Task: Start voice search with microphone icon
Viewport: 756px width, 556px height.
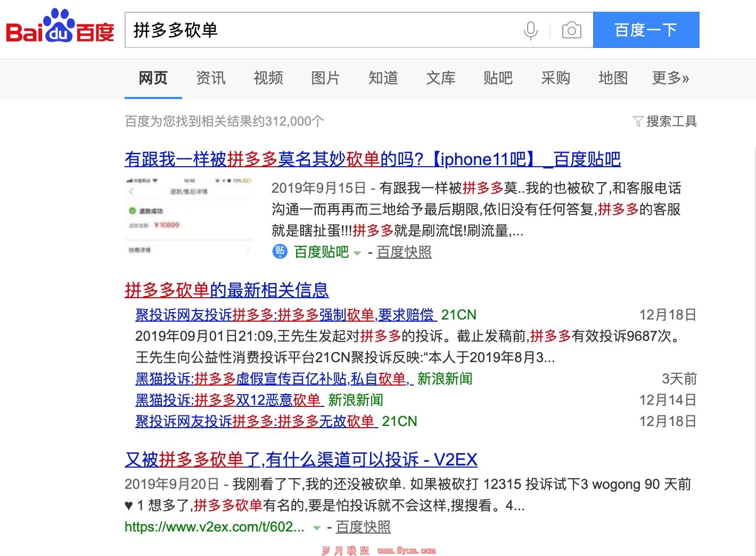Action: [x=530, y=30]
